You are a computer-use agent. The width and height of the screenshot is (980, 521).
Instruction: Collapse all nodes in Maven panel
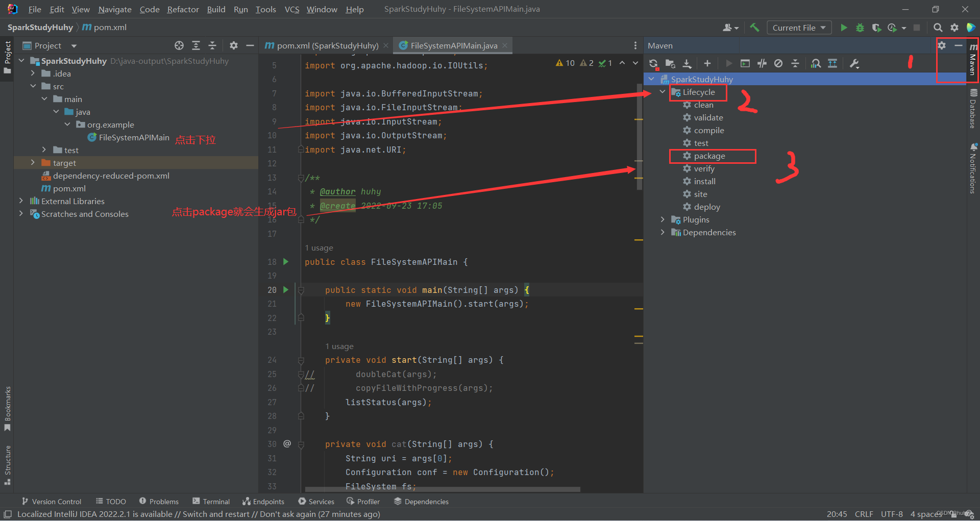coord(795,64)
